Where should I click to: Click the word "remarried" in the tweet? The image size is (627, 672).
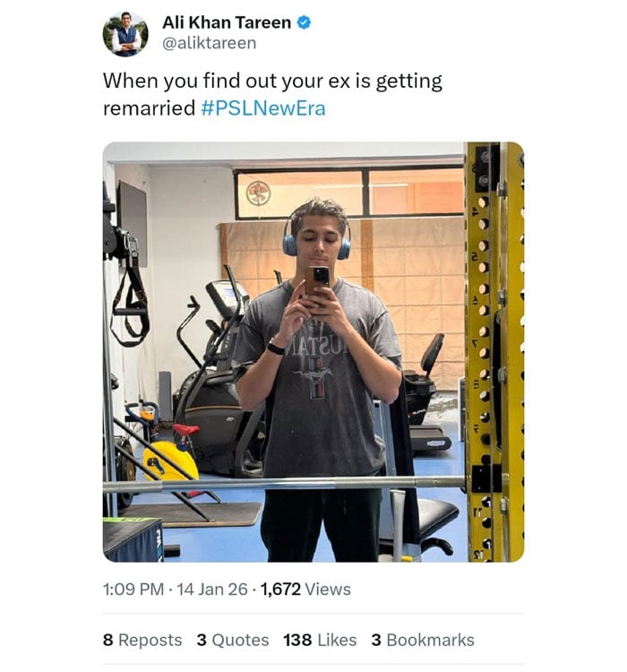(x=149, y=108)
